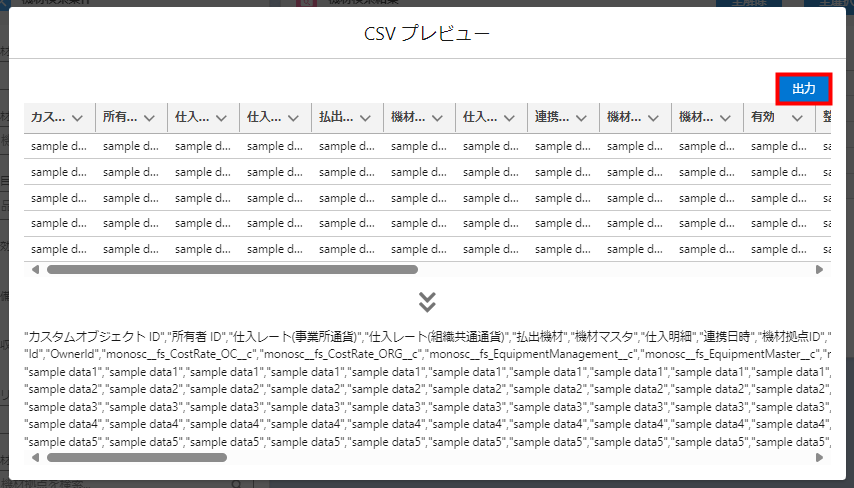Click the preview table horizontal scrollbar thumb
Screen dimensions: 854x488
coord(232,269)
